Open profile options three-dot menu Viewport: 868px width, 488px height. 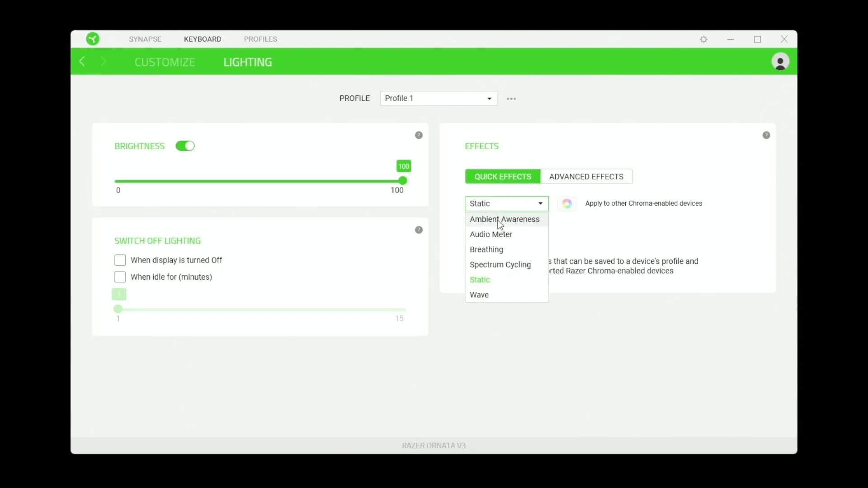tap(511, 99)
